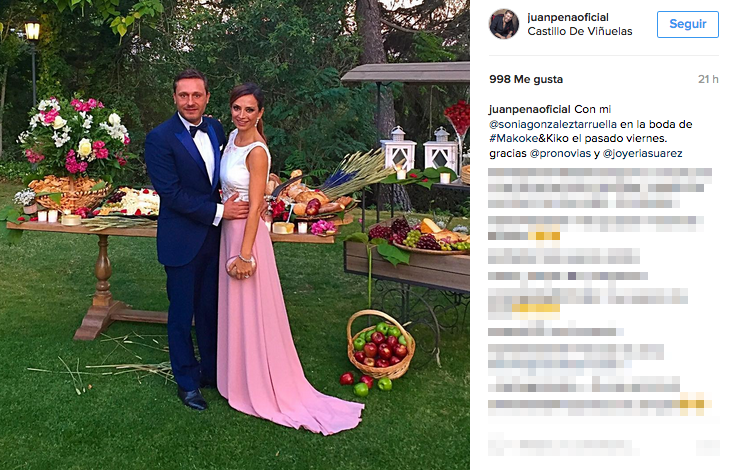Viewport: 736px width, 470px height.
Task: Click the wedding couple photo
Action: 235,235
